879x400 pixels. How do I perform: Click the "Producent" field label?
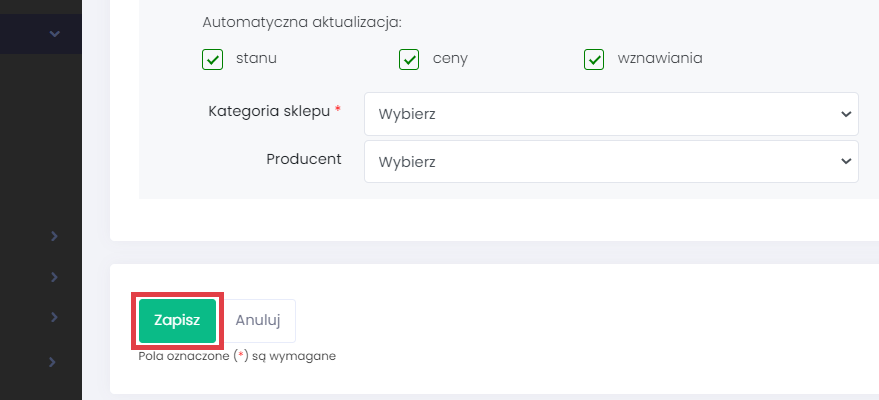(x=304, y=158)
